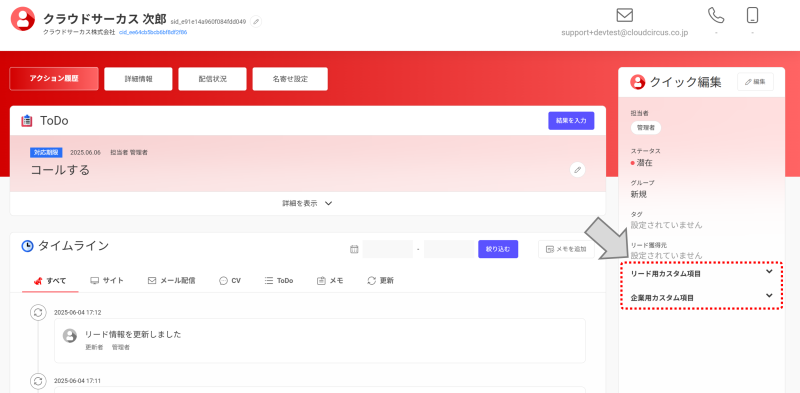Click the lead avatar icon beside the name
Screen dimensions: 800x393
click(23, 19)
